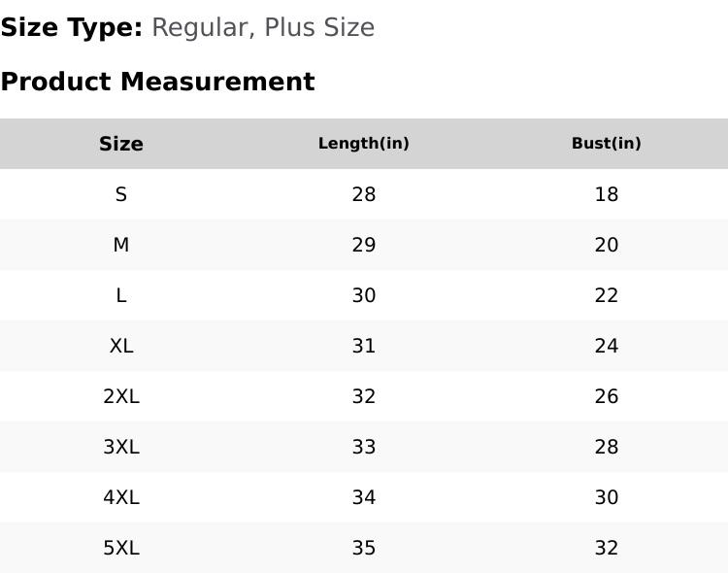This screenshot has height=573, width=728.
Task: Click the 4XL size cell
Action: click(121, 497)
